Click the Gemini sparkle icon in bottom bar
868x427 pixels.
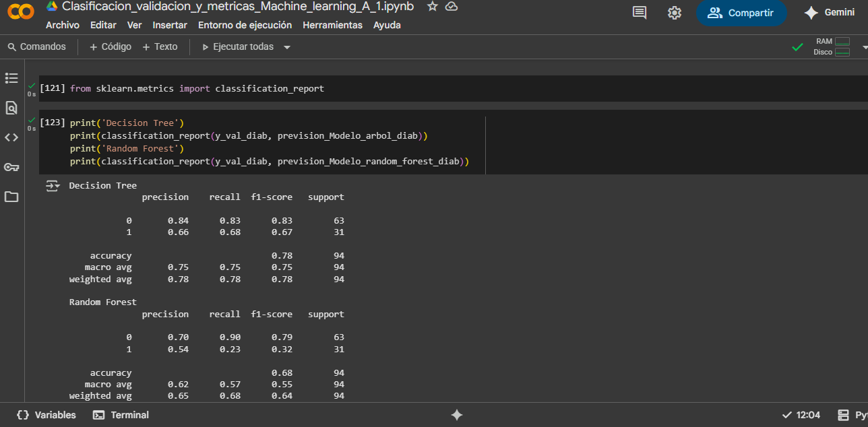(457, 415)
